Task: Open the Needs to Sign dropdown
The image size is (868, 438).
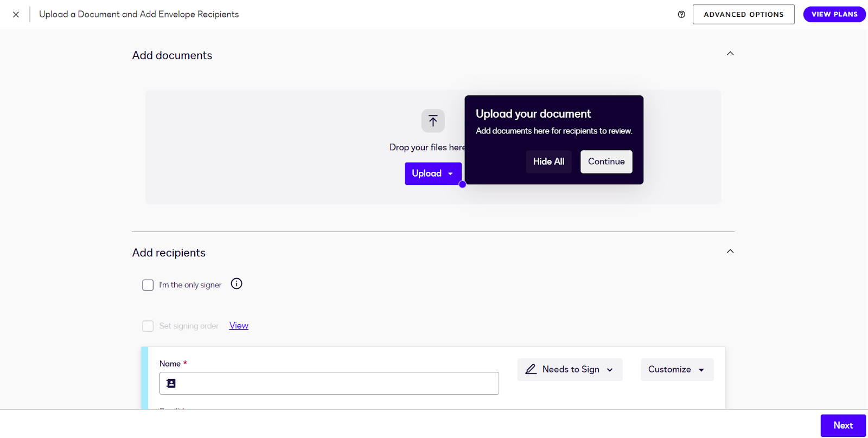Action: [570, 369]
